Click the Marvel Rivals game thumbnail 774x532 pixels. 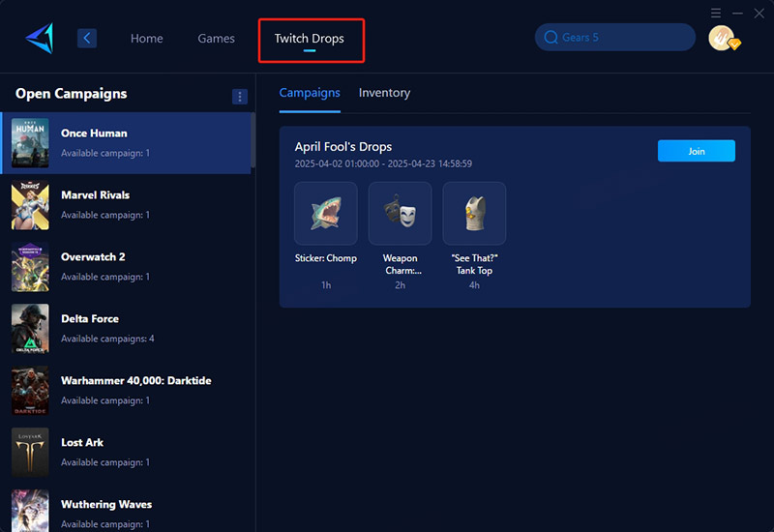(x=30, y=205)
